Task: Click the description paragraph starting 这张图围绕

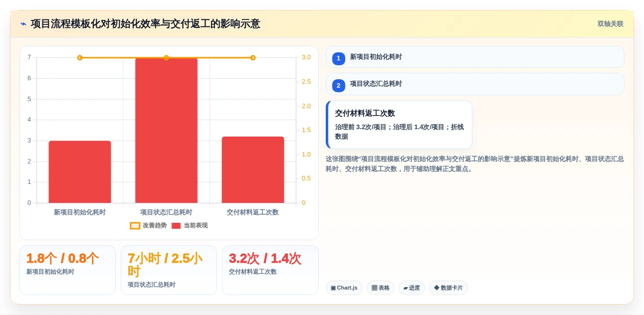Action: pos(475,164)
